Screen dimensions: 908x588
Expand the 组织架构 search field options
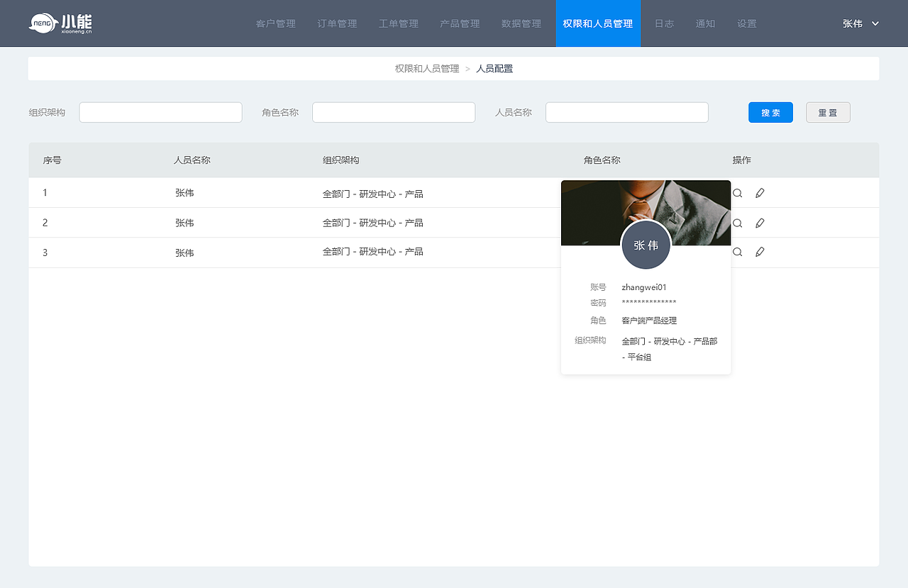click(x=160, y=112)
